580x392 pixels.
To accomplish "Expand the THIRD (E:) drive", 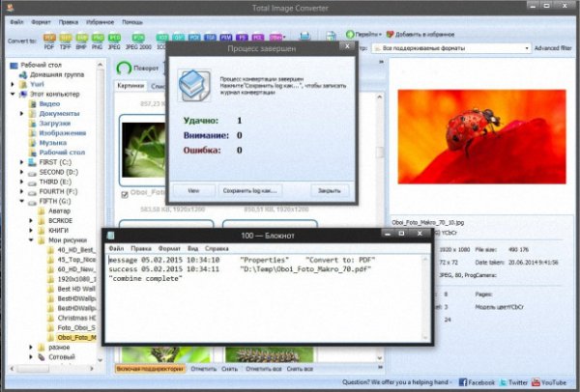I will [x=22, y=182].
